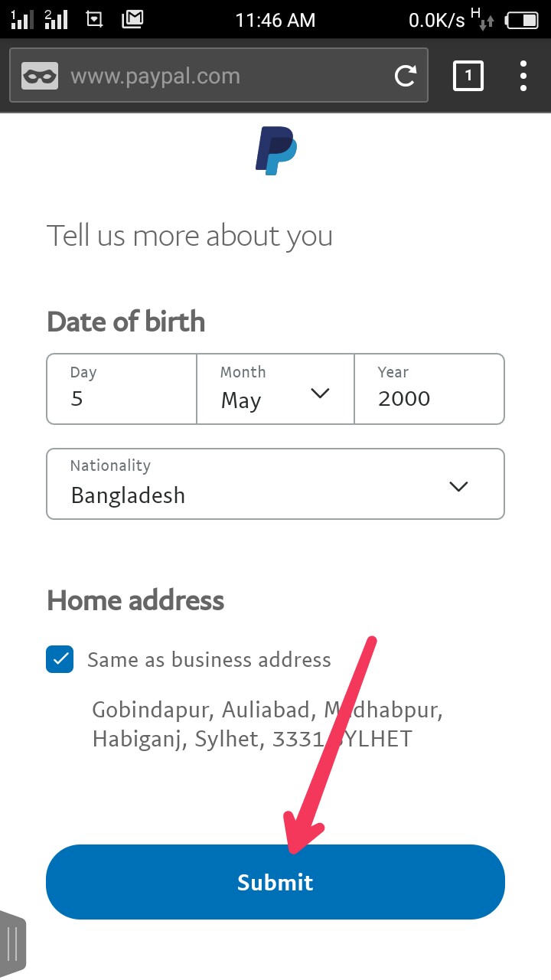The width and height of the screenshot is (551, 980).
Task: Tap the incognito mask icon in address bar
Action: 40,76
